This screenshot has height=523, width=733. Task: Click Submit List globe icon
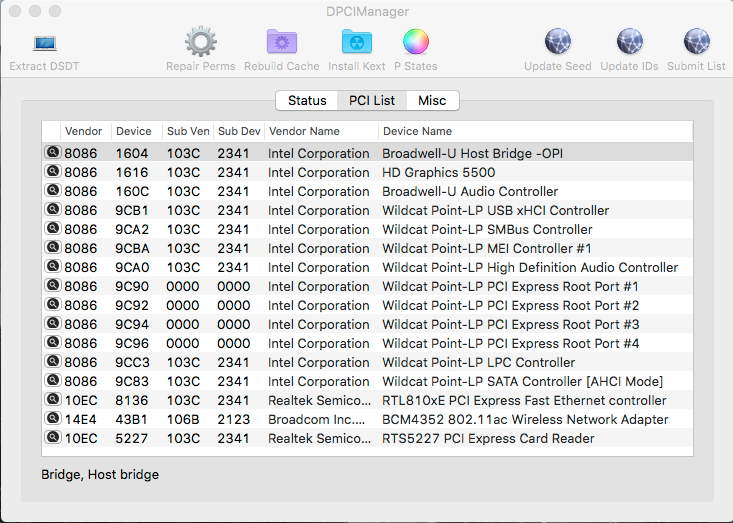(697, 42)
